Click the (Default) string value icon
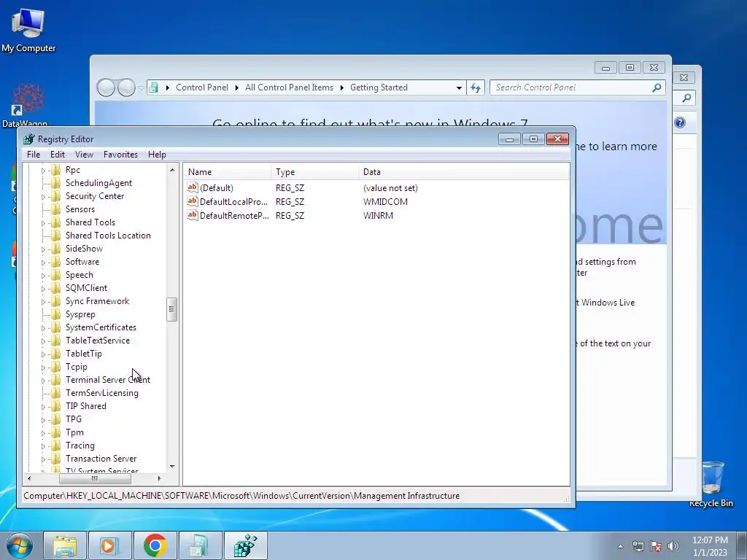The image size is (747, 560). (192, 187)
